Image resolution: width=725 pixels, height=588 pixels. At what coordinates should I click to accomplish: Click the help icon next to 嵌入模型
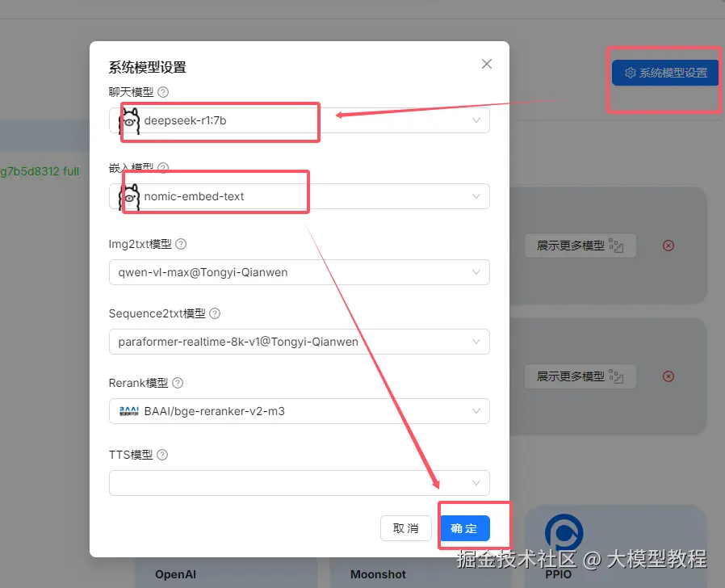click(x=163, y=167)
